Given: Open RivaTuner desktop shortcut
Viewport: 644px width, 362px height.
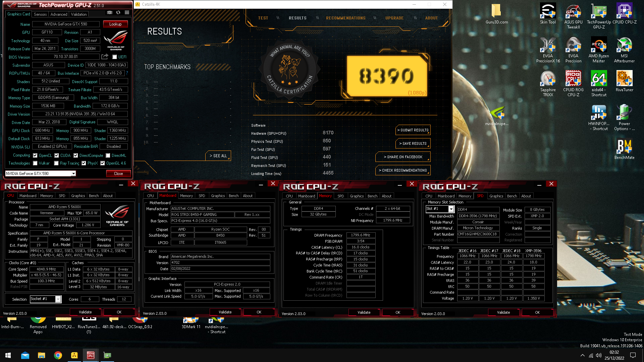Looking at the screenshot, I should tap(624, 81).
